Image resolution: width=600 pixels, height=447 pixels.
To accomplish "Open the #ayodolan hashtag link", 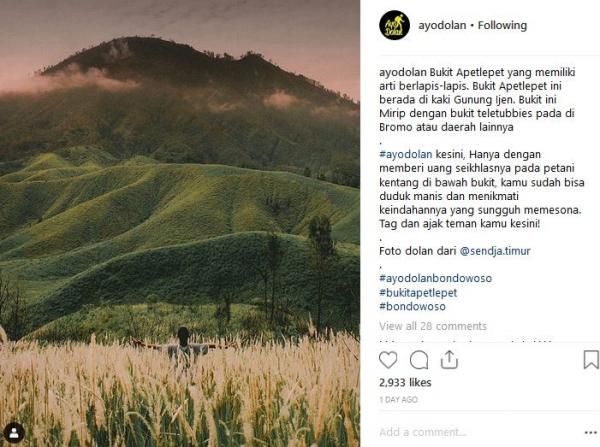I will click(406, 154).
